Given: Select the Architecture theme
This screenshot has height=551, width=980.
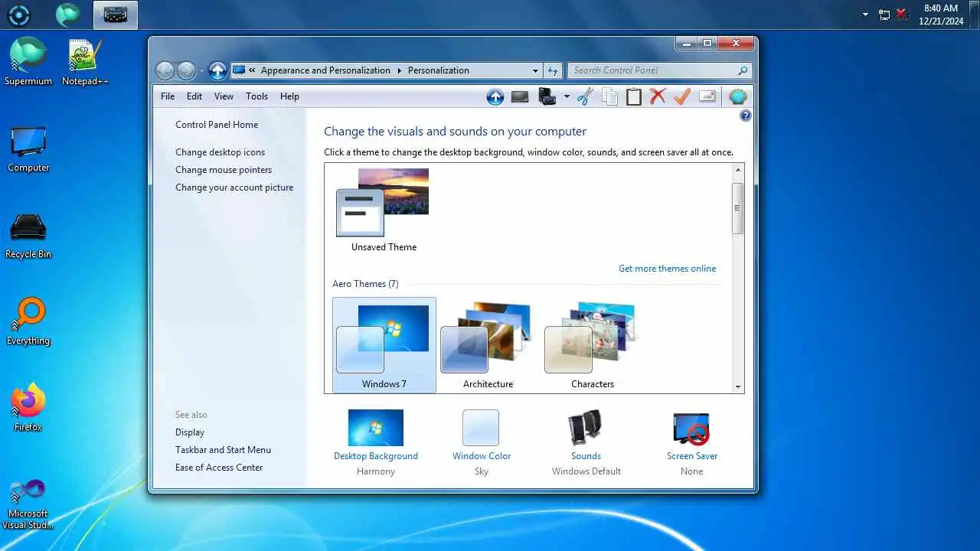Looking at the screenshot, I should point(488,345).
